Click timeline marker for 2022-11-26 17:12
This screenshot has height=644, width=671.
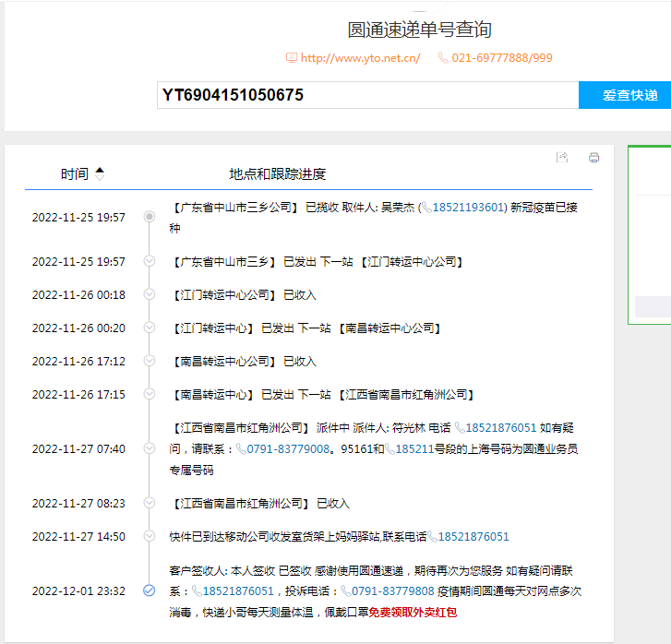[x=149, y=361]
